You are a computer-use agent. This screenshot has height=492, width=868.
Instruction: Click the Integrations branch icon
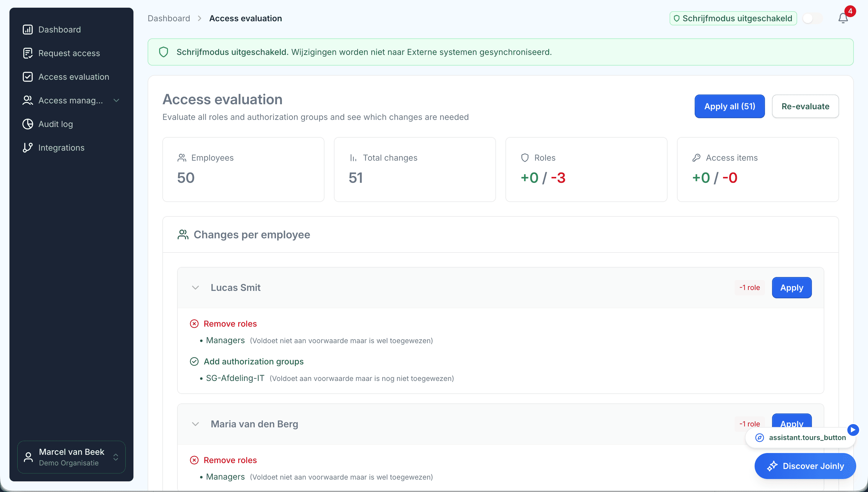[x=28, y=148]
